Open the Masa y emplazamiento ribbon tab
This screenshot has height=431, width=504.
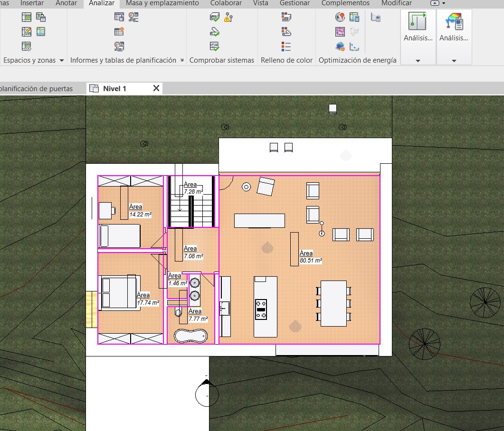coord(162,3)
